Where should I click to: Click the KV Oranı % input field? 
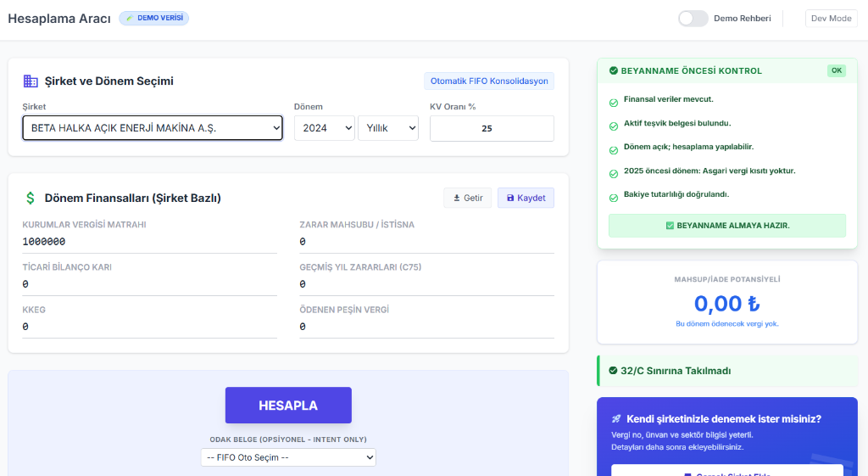(x=492, y=129)
